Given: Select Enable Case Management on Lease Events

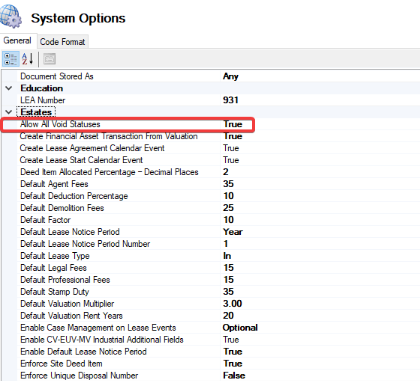Looking at the screenshot, I should pos(98,328).
